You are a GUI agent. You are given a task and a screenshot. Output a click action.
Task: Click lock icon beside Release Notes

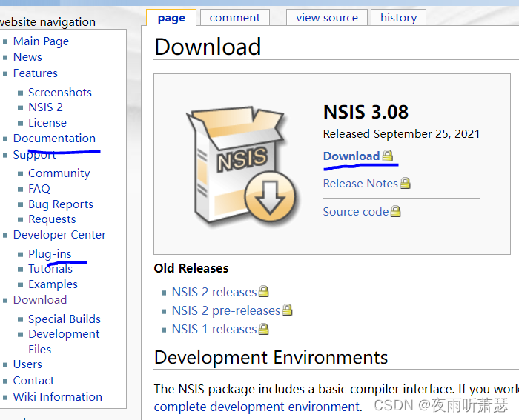coord(405,183)
